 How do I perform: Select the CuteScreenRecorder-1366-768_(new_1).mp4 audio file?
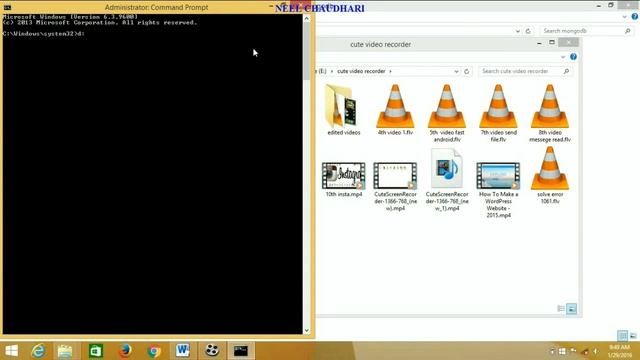(x=447, y=180)
